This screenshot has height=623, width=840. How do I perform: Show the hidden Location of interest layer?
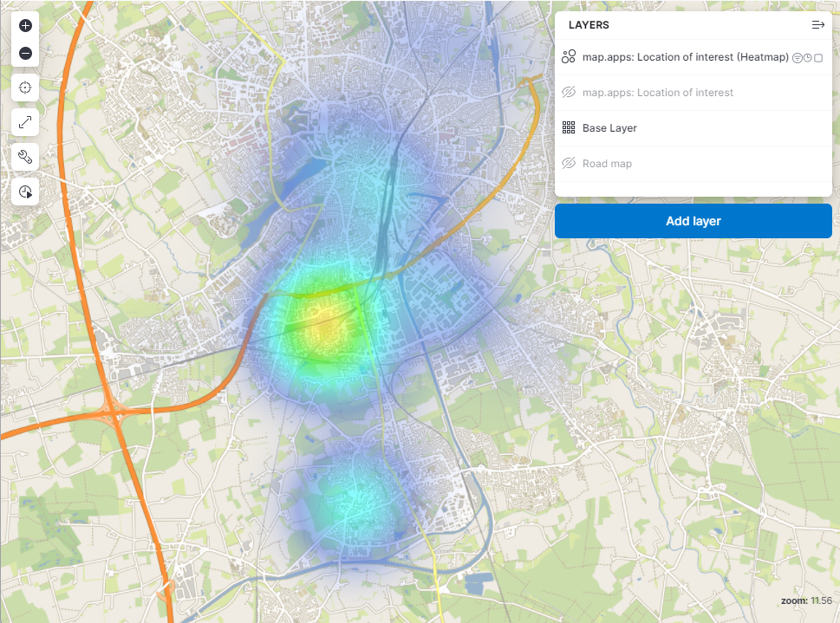click(569, 92)
